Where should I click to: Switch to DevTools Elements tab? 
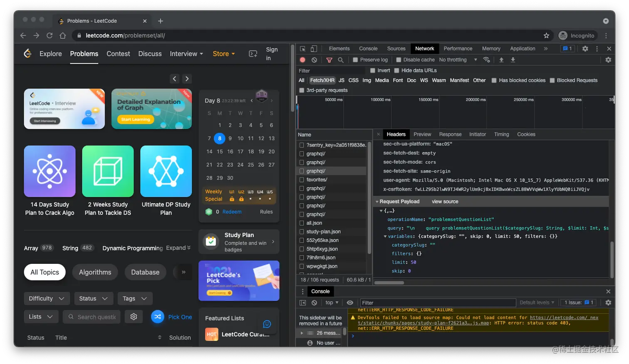[x=339, y=49]
